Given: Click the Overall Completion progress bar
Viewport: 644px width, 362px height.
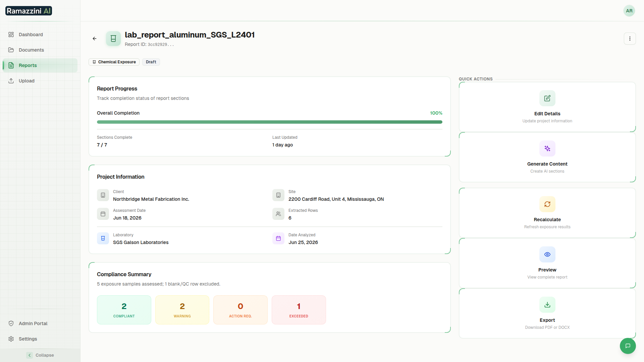Looking at the screenshot, I should 269,122.
